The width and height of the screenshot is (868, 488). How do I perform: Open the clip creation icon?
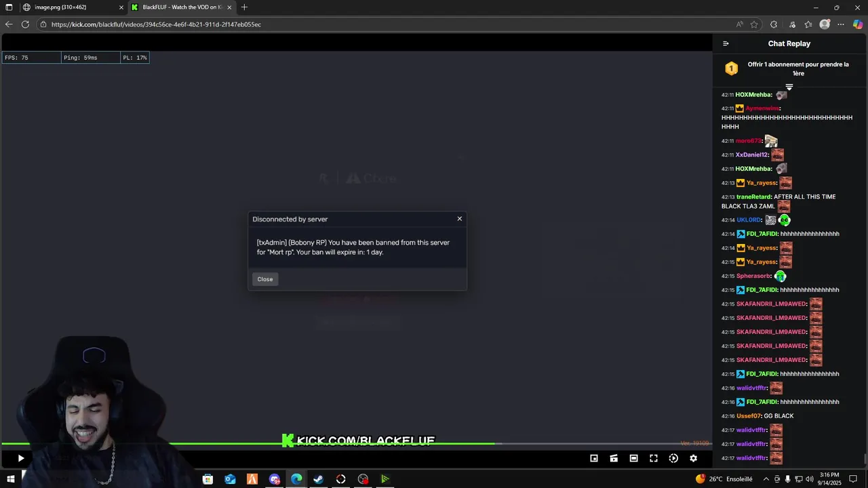click(x=614, y=458)
